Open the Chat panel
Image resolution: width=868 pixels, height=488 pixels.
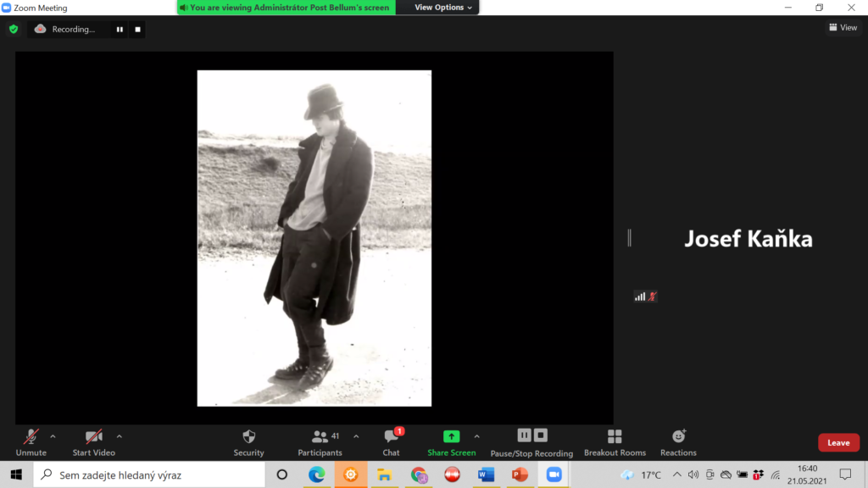point(392,442)
